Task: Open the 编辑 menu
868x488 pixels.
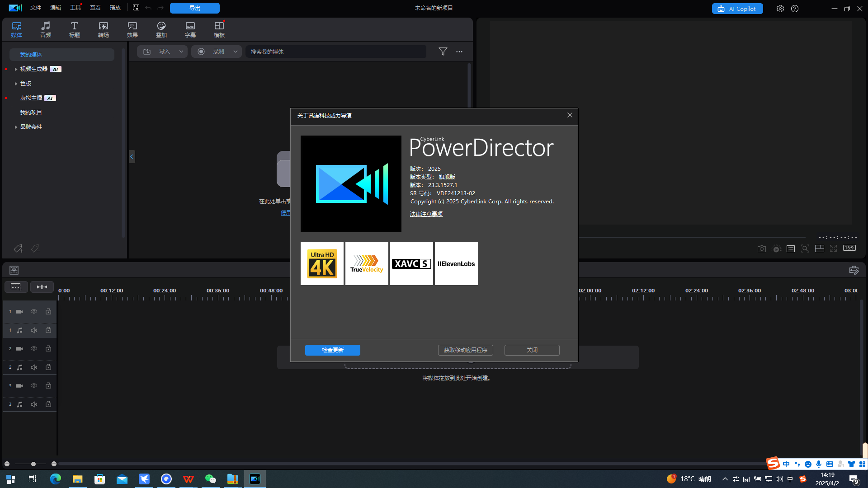Action: 56,8
